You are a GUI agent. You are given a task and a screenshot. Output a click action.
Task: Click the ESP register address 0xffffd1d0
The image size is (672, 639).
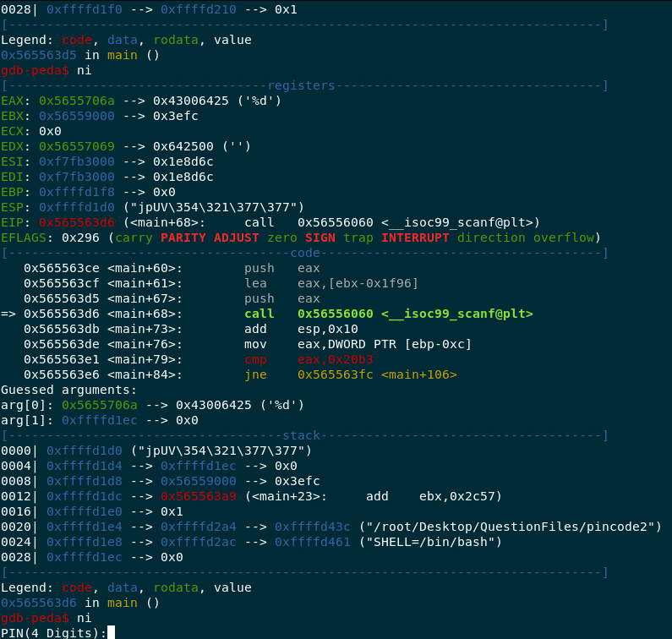coord(77,207)
